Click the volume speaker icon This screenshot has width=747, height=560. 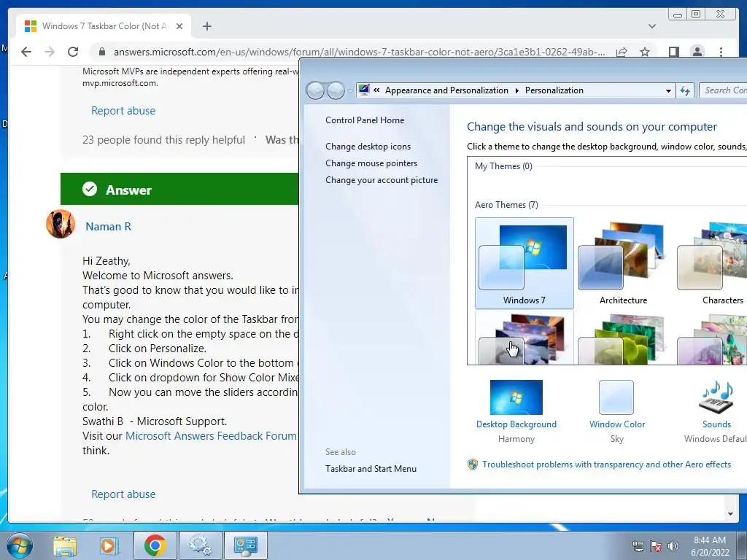tap(673, 546)
